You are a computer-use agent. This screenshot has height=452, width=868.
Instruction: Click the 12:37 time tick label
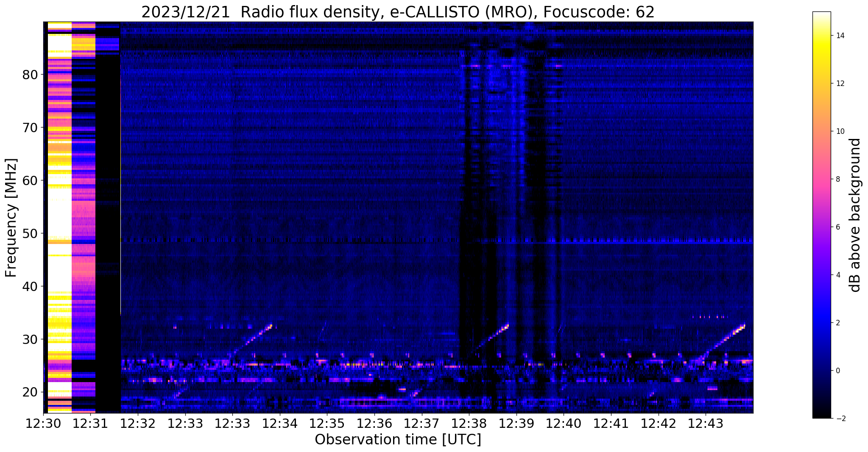[421, 423]
